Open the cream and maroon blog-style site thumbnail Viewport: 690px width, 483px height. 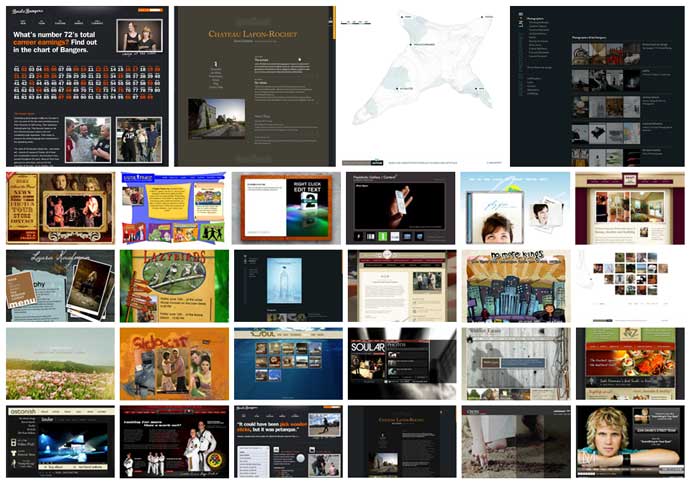point(402,286)
